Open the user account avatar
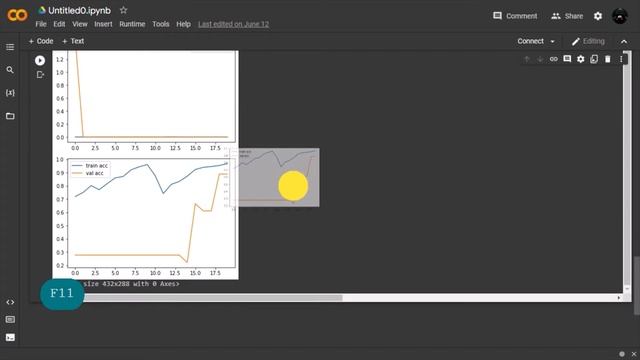640x360 pixels. 620,16
